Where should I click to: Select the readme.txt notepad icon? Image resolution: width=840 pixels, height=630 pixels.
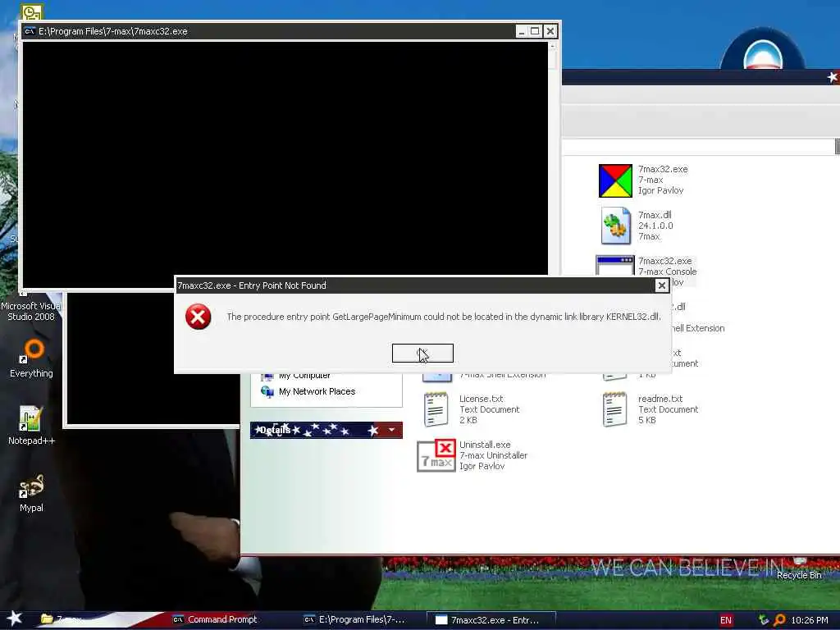[614, 409]
